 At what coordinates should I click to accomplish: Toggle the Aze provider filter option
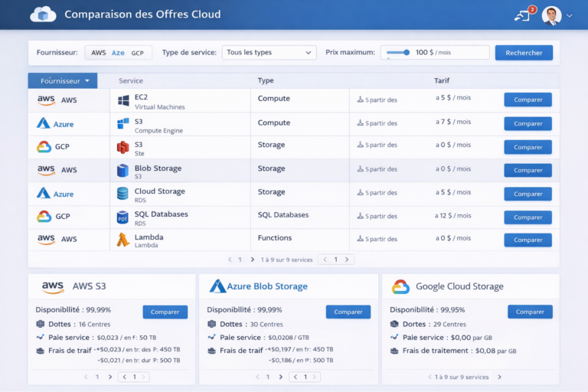point(118,53)
